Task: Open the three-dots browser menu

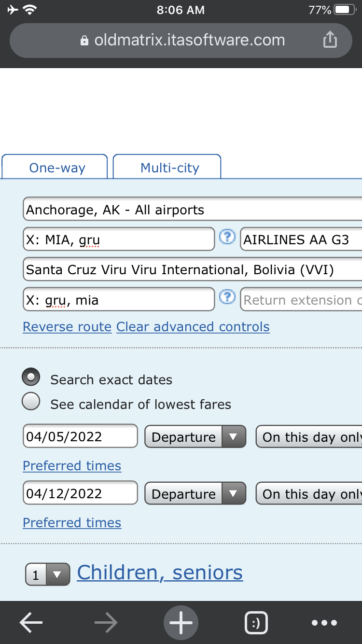Action: [324, 623]
